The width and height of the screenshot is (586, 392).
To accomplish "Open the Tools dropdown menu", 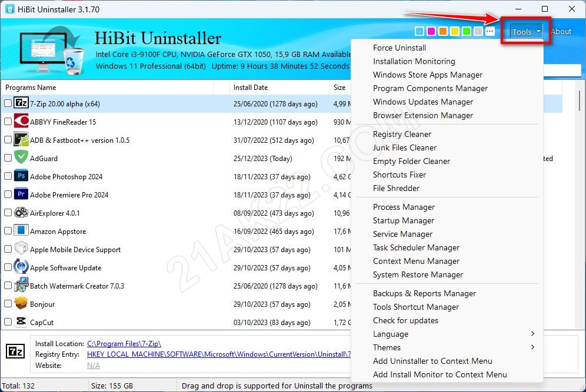I will 526,32.
